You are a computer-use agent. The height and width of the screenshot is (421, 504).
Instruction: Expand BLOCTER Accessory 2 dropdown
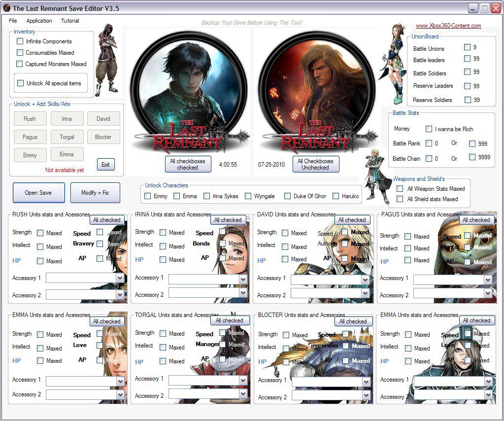366,395
